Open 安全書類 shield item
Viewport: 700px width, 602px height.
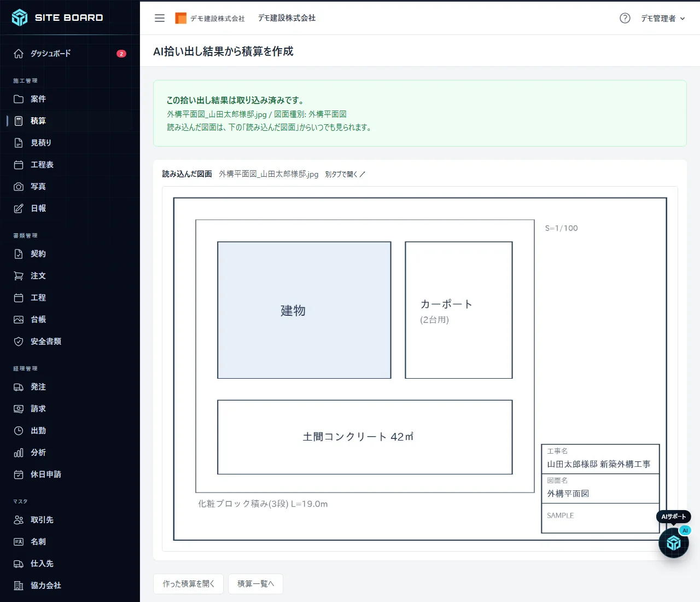70,341
